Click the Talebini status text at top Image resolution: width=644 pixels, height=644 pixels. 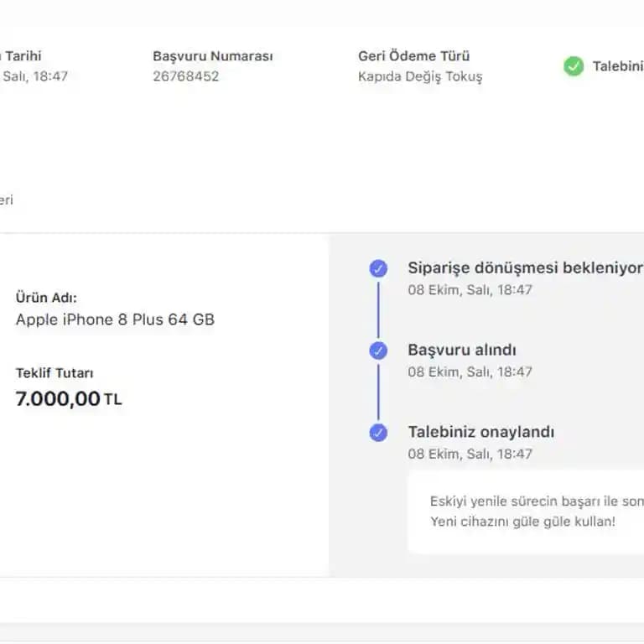pyautogui.click(x=617, y=66)
